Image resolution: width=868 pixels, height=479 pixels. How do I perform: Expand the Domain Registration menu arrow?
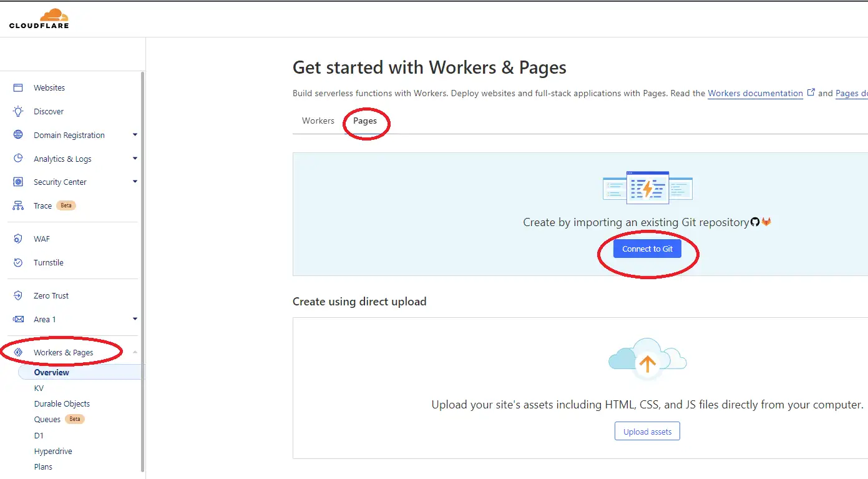(135, 135)
